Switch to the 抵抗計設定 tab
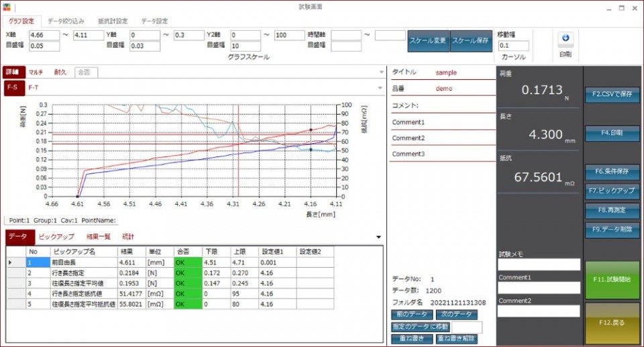This screenshot has height=347, width=644. (x=112, y=21)
